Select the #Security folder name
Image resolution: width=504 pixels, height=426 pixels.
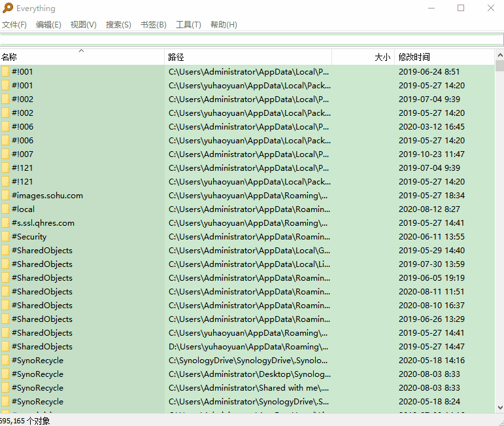(29, 236)
